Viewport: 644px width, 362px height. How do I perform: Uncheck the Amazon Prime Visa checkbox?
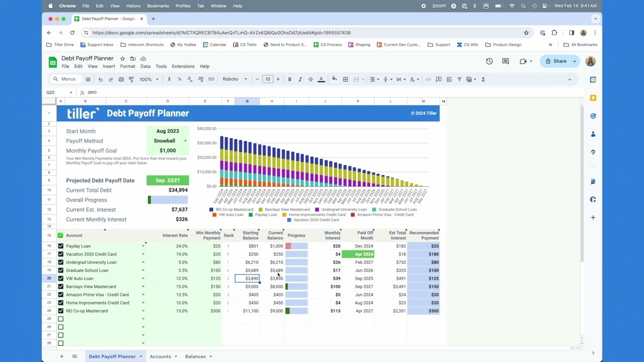click(x=60, y=295)
